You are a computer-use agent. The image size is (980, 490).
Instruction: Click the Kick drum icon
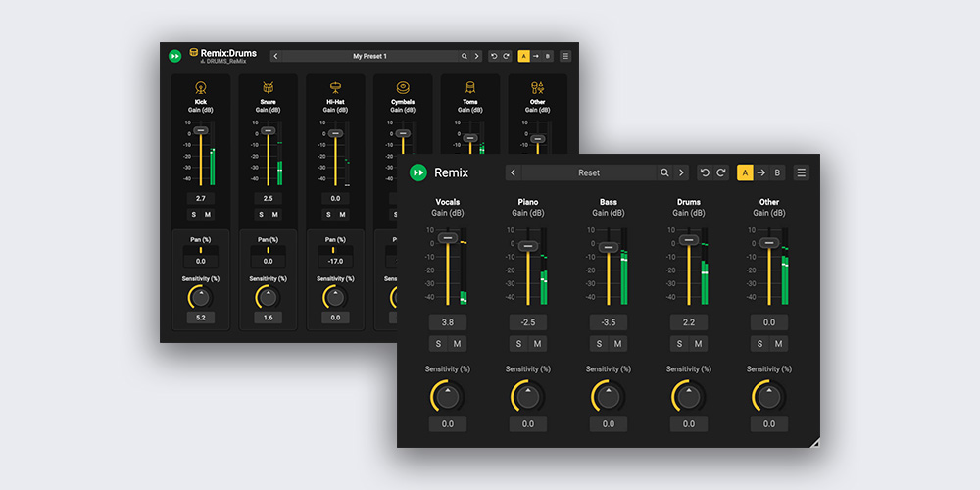pos(201,88)
